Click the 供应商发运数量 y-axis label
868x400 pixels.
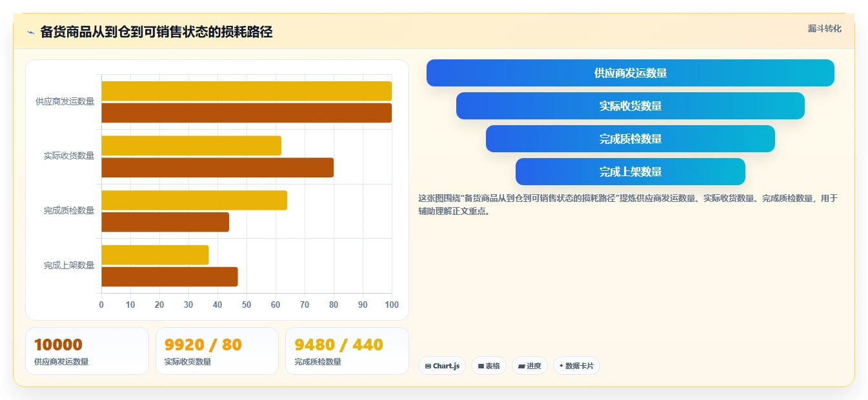[65, 101]
